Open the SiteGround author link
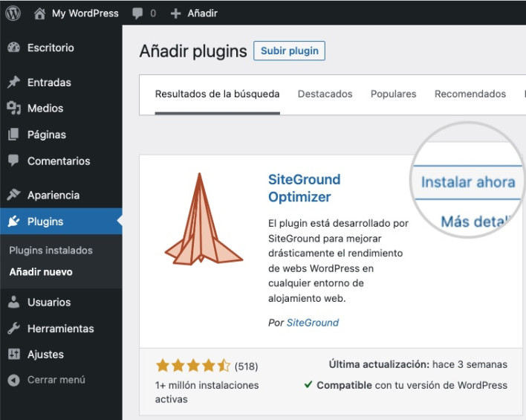Viewport: 526px width, 420px height. click(x=313, y=323)
